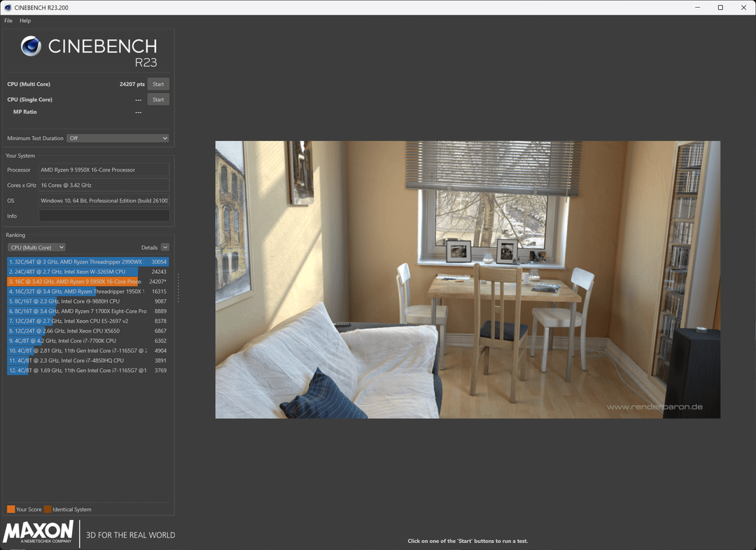The height and width of the screenshot is (550, 756).
Task: Click the orange Your Score legend swatch
Action: click(x=10, y=509)
